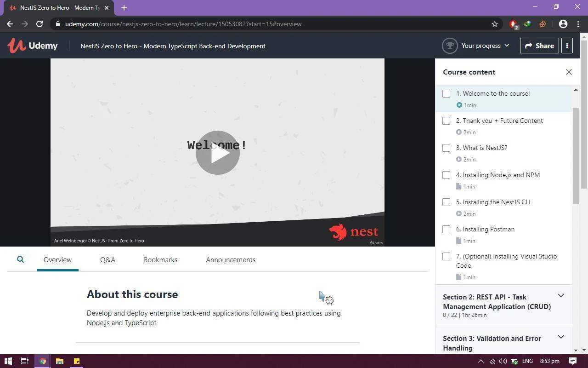Check Optional Installing Visual Studio Code

pyautogui.click(x=446, y=257)
